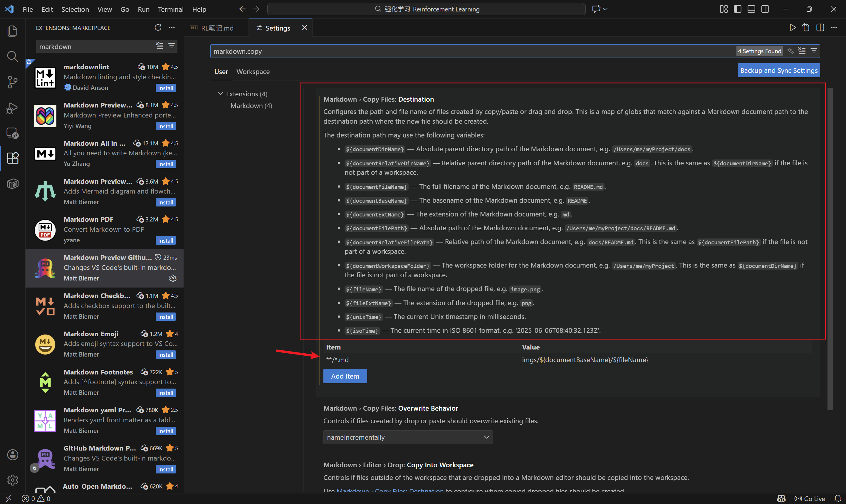Open the extensions views more actions menu

172,28
